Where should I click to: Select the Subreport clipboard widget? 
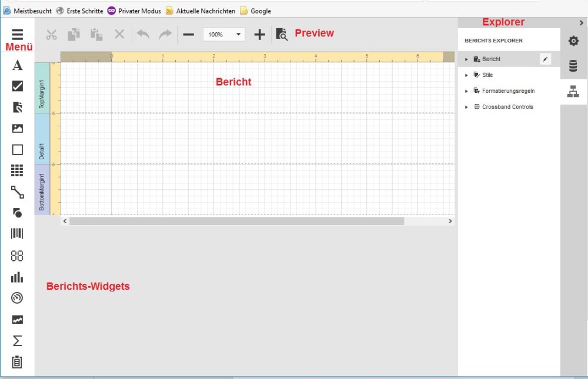[17, 362]
